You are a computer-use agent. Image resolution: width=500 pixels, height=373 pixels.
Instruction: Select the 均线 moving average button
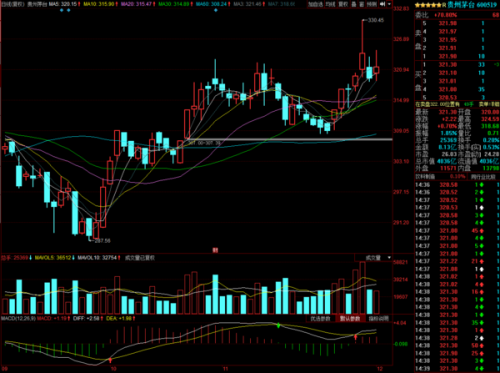point(330,4)
